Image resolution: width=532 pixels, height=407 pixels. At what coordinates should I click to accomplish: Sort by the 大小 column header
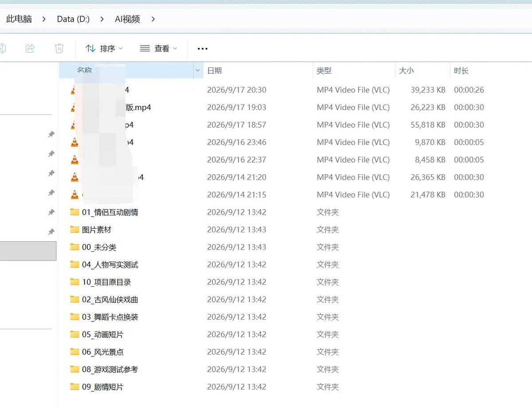(407, 70)
